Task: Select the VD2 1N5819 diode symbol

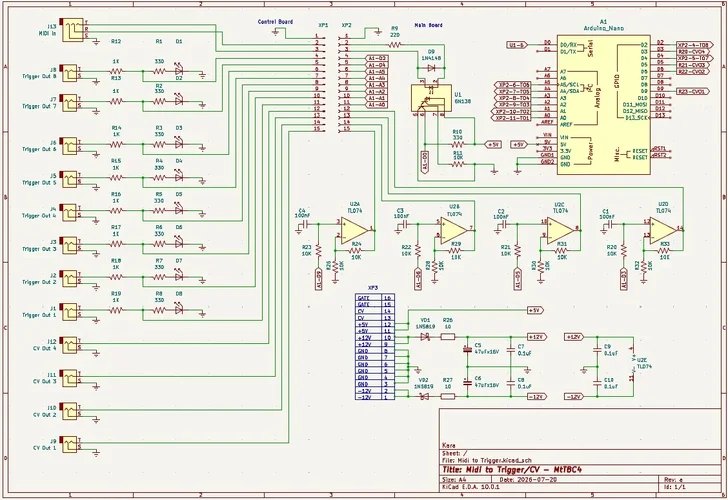Action: (424, 396)
